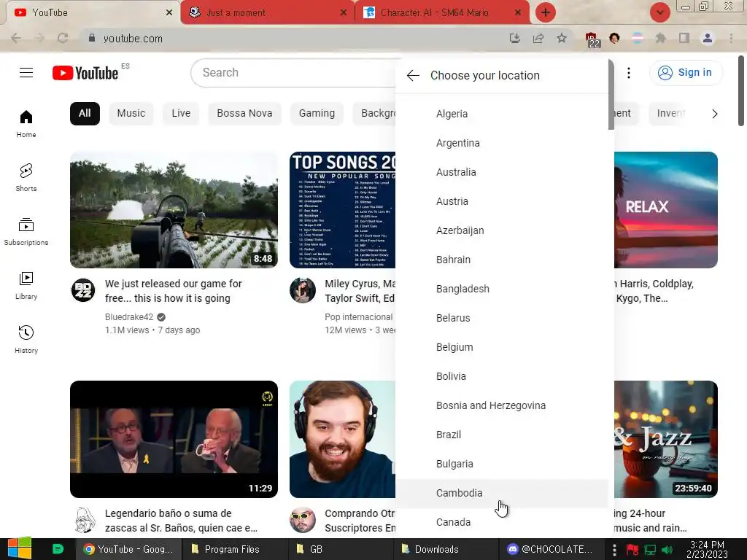Choose Bolivia as location
This screenshot has height=560, width=747.
tap(502, 376)
